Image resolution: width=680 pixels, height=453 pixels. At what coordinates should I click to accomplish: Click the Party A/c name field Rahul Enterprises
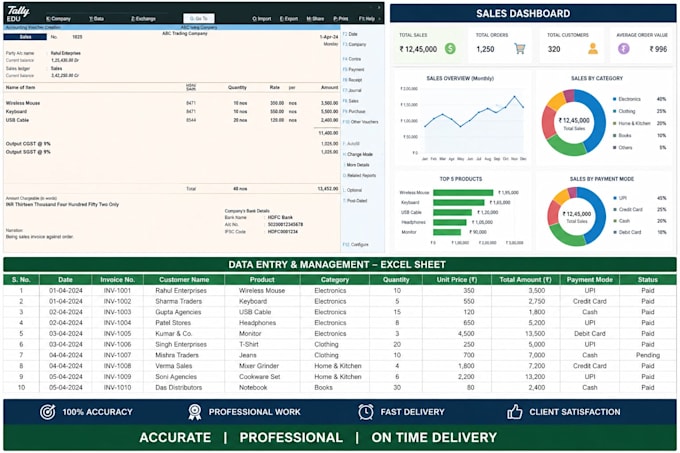click(65, 53)
